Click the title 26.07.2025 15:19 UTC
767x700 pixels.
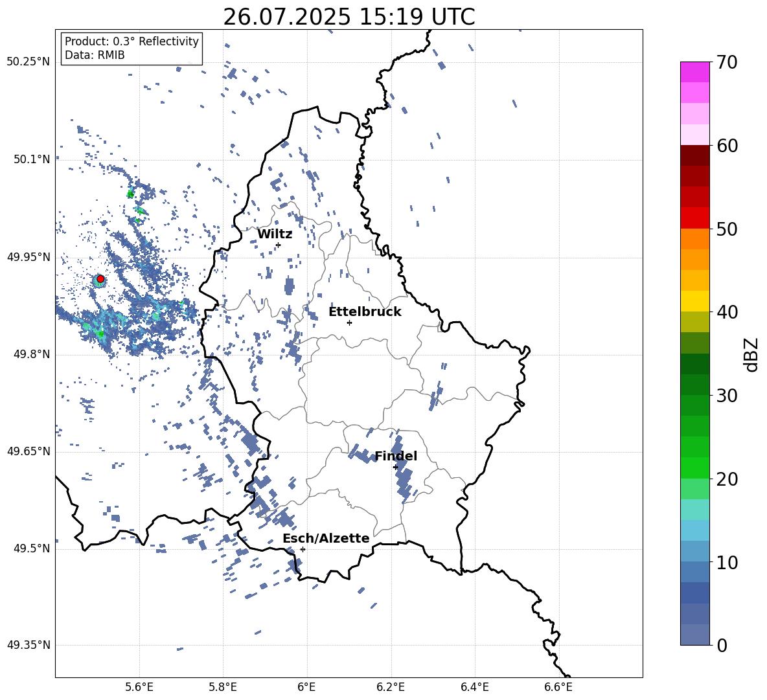[349, 17]
